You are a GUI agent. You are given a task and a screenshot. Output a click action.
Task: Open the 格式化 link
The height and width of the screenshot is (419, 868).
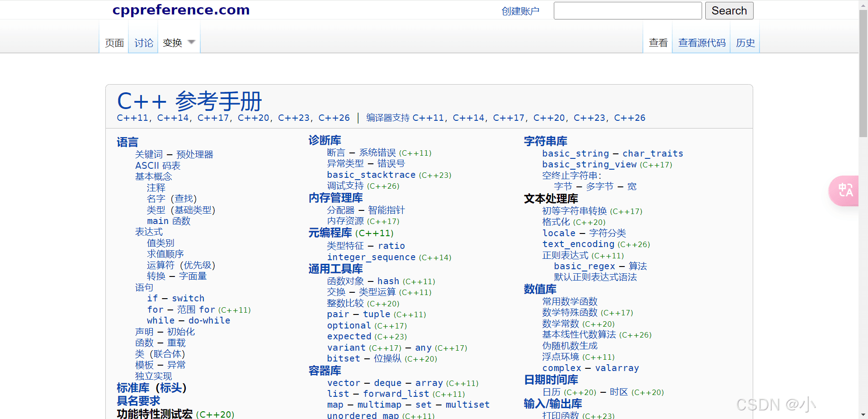(556, 222)
